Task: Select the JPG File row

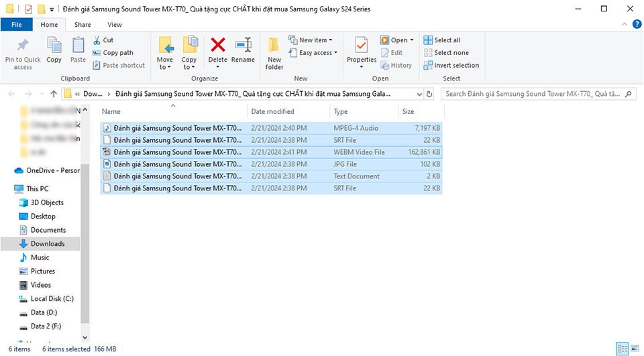Action: (271, 164)
